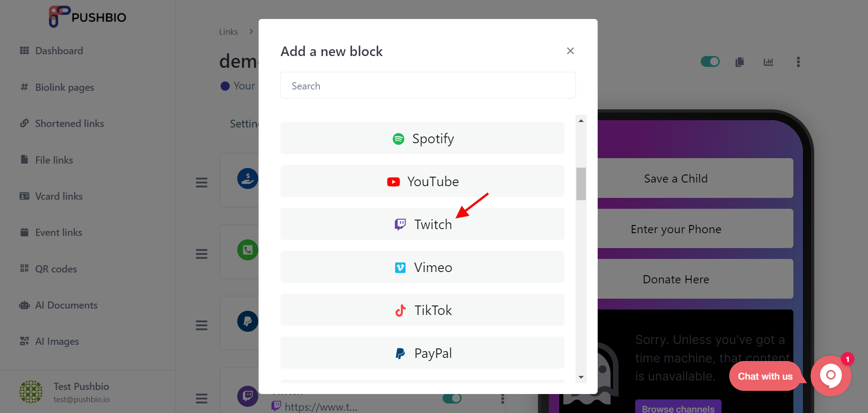Open the chat widget launcher icon
The width and height of the screenshot is (868, 413).
click(831, 376)
